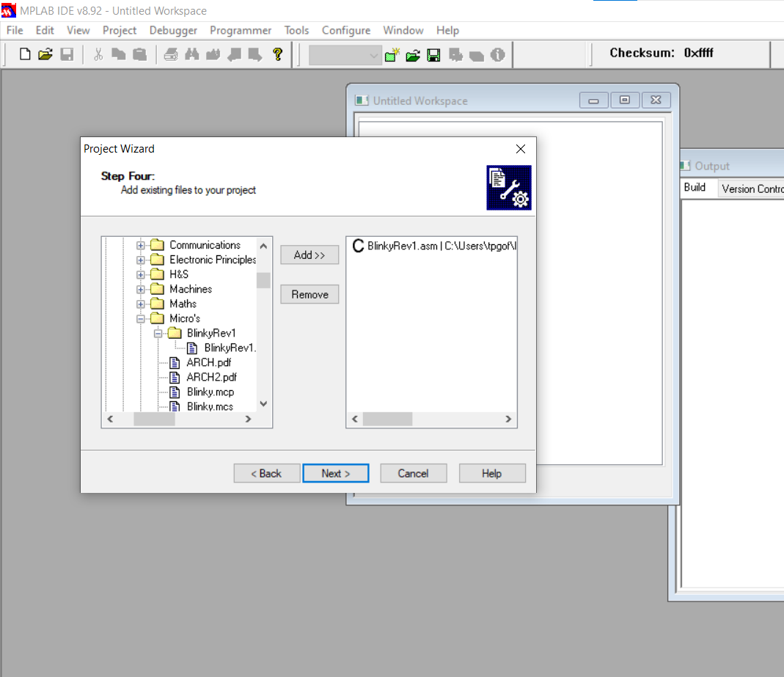
Task: Select the BlinkyRev1 file inside BlinkyRev1 folder
Action: point(230,348)
